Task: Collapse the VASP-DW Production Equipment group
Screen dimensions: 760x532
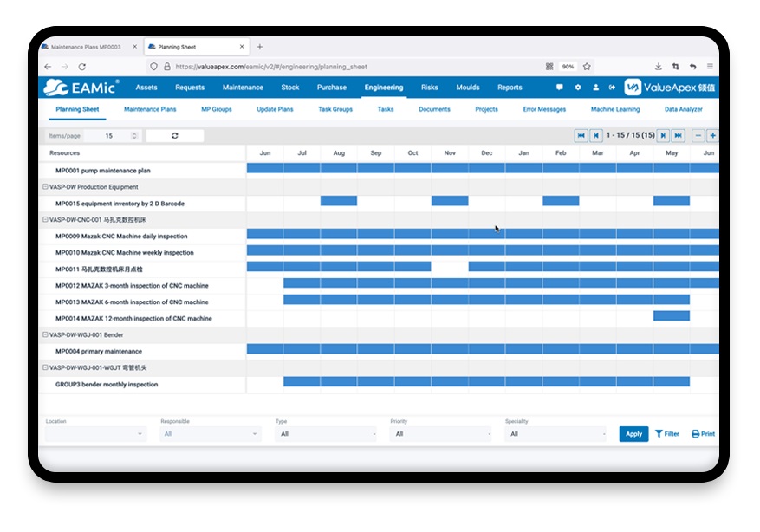Action: (x=45, y=187)
